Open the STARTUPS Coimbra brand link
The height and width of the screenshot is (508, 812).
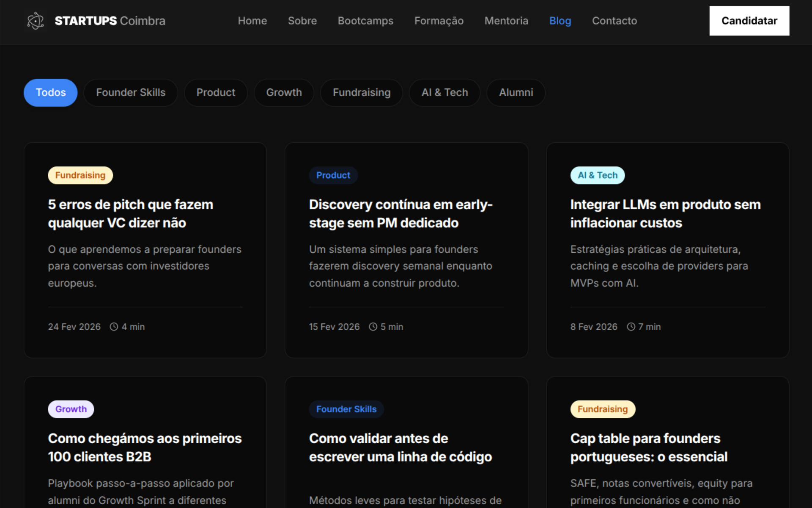[96, 21]
